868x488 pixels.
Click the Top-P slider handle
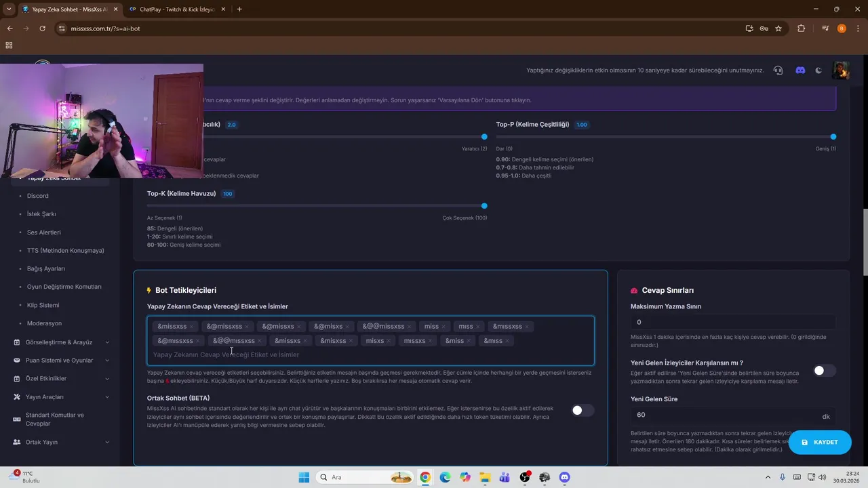(833, 137)
